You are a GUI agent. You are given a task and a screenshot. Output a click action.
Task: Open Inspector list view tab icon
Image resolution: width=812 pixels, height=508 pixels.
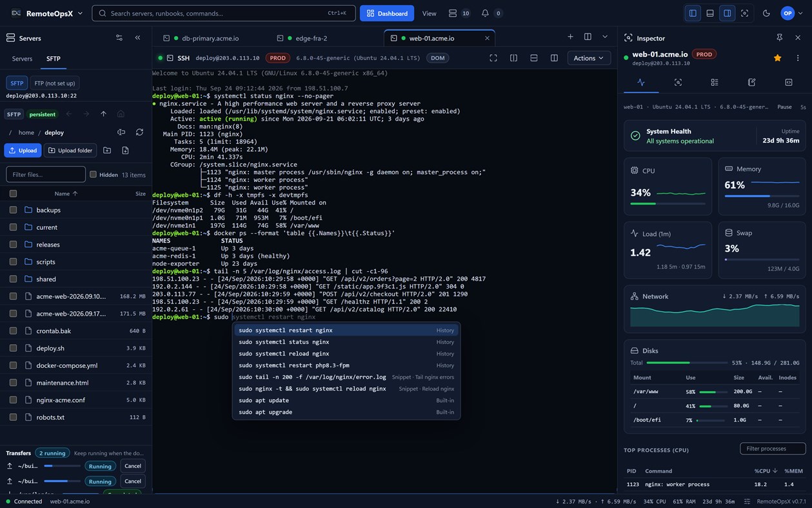715,83
